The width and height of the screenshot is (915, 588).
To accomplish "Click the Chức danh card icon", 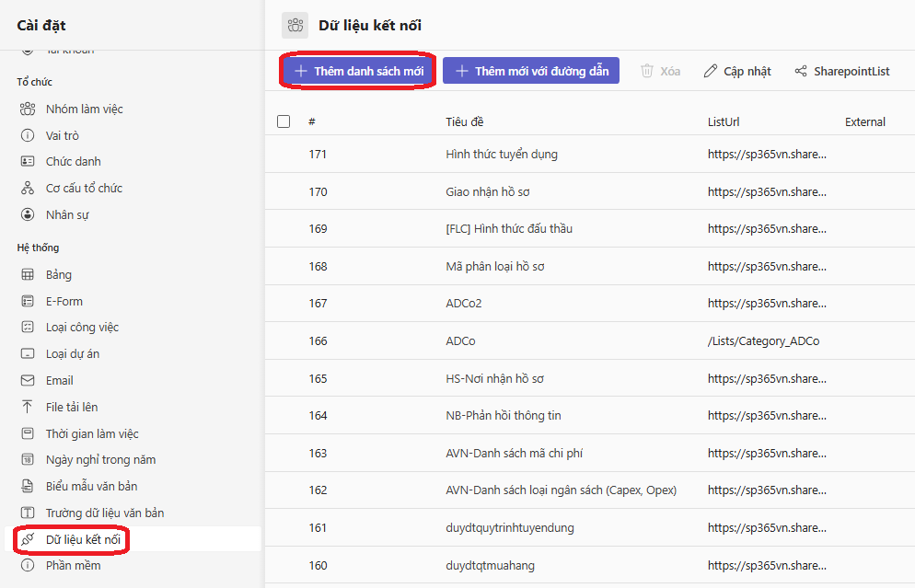I will [27, 162].
